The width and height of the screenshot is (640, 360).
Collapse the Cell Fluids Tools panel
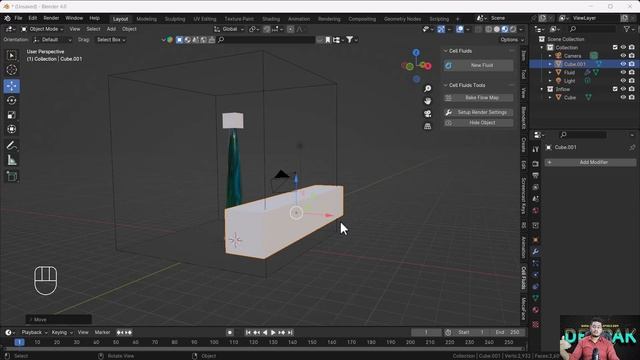pyautogui.click(x=446, y=85)
